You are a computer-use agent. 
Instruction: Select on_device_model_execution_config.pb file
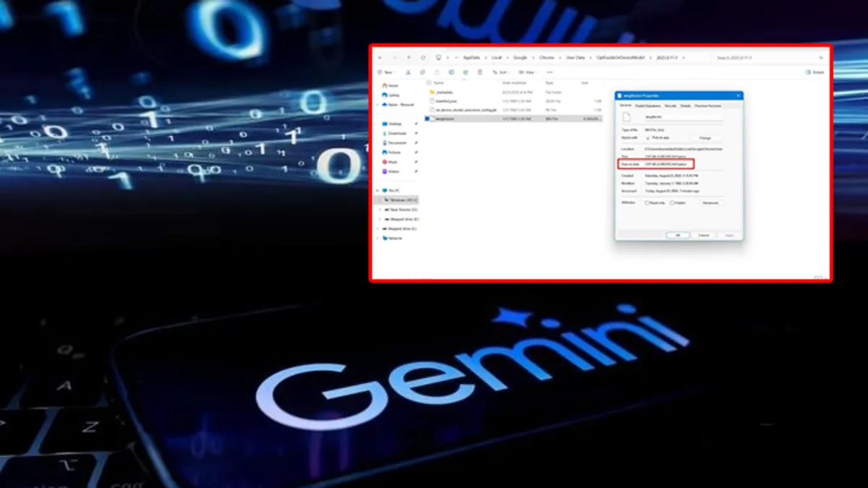(x=464, y=110)
